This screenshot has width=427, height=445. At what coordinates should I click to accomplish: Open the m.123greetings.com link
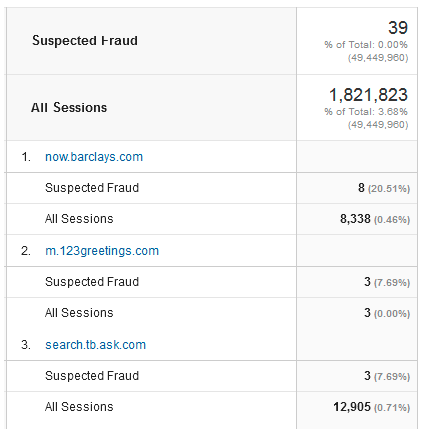[102, 251]
